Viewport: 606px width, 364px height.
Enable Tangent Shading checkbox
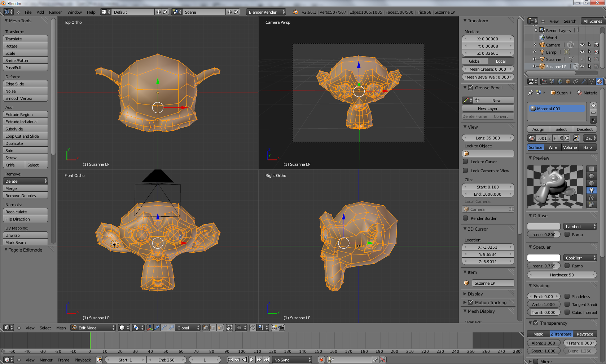point(567,305)
